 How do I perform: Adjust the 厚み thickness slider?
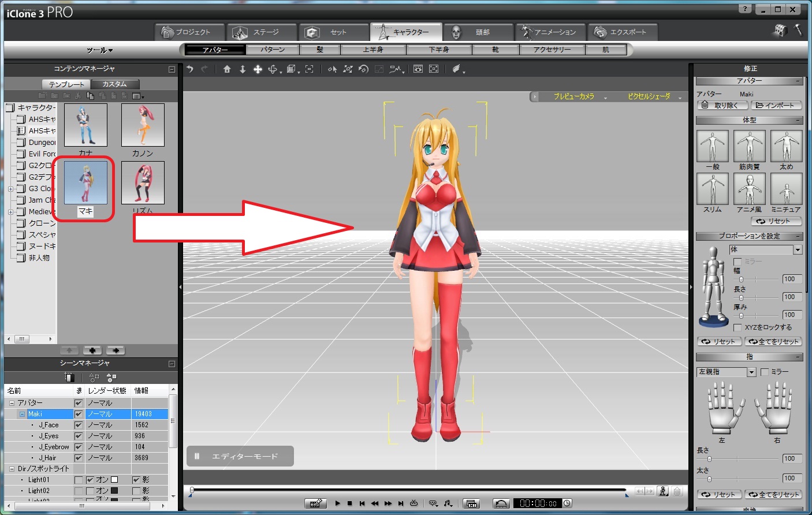[741, 316]
